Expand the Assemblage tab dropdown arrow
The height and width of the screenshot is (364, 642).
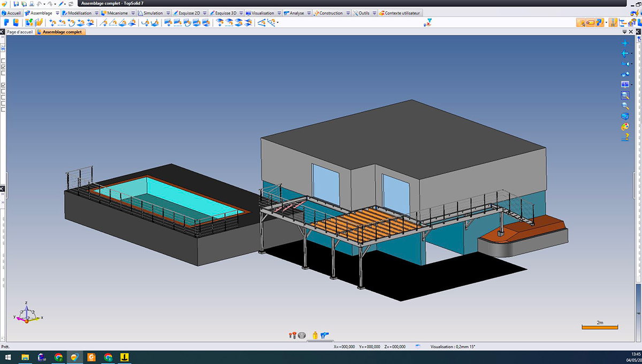coord(57,13)
